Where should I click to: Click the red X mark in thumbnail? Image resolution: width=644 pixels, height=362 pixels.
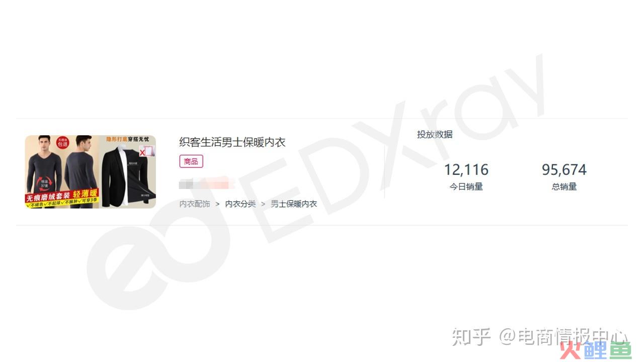(142, 152)
